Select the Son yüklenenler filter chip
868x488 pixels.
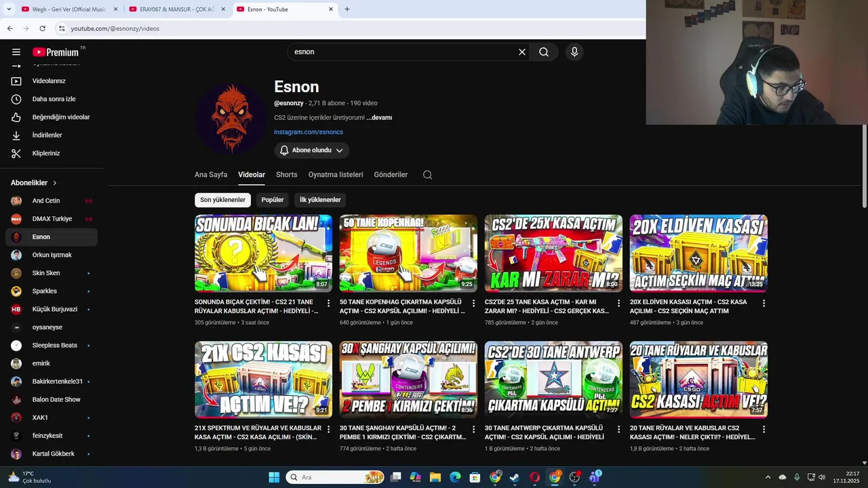(222, 200)
